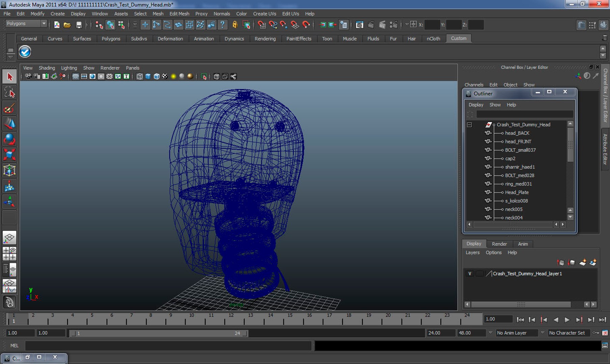The height and width of the screenshot is (364, 610).
Task: Choose the Lasso Select tool
Action: [9, 92]
